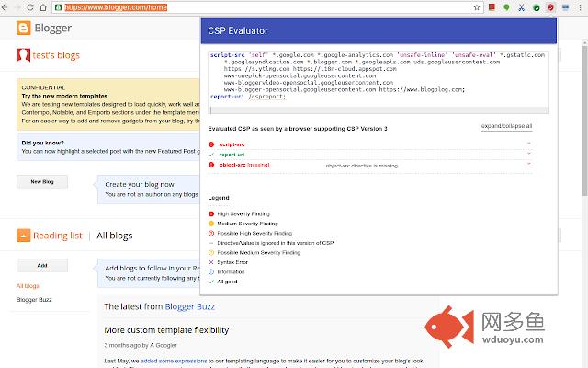Open the red book extension icon
Screen dimensions: 588x368
492,7
